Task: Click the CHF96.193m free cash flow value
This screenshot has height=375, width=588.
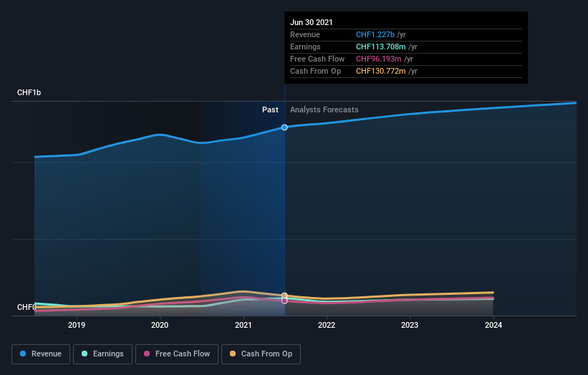Action: 378,59
